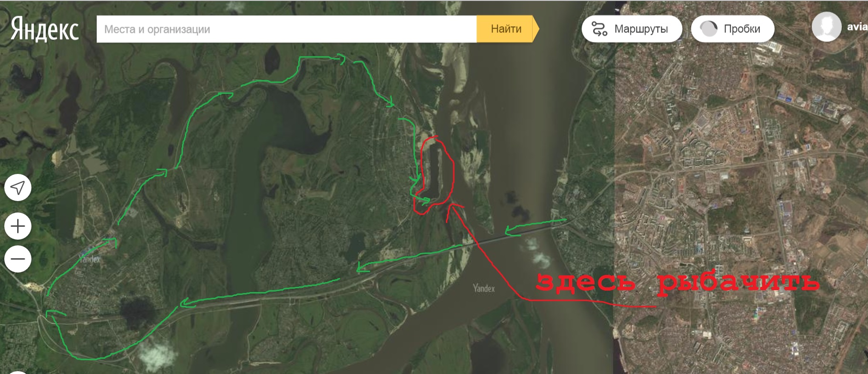Viewport: 868px width, 374px height.
Task: Click the red 'здесь рыбачить' text annotation
Action: [678, 283]
